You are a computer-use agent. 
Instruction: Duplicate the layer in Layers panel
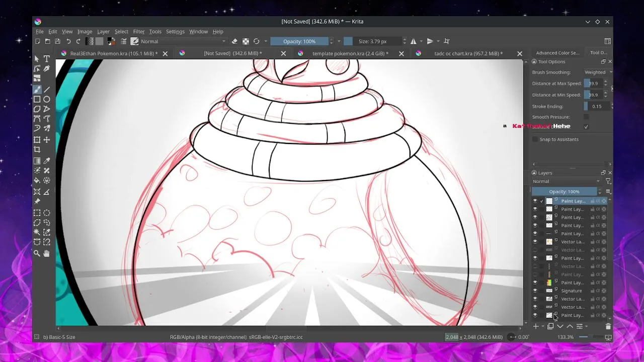pyautogui.click(x=550, y=326)
